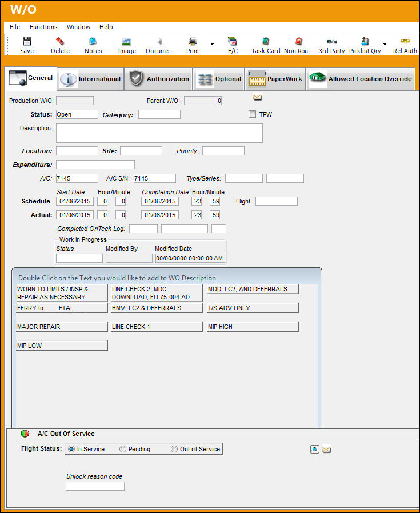Enable the TPW checkbox
This screenshot has width=420, height=513.
(x=252, y=114)
